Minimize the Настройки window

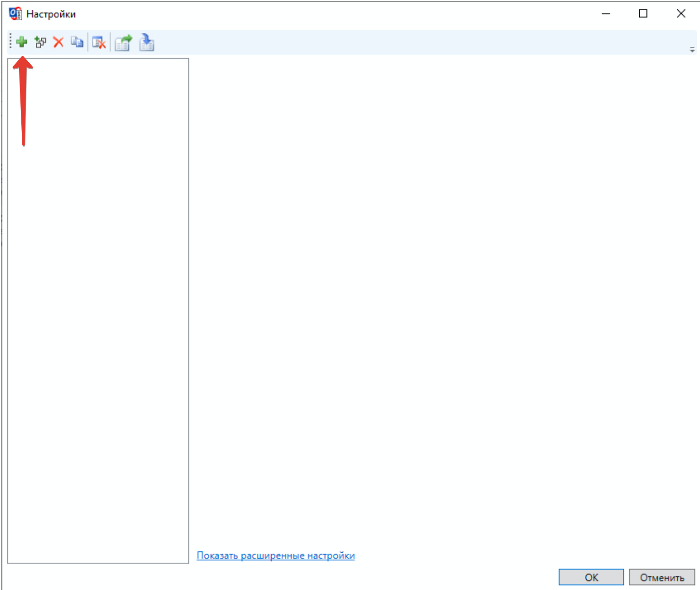pyautogui.click(x=606, y=14)
